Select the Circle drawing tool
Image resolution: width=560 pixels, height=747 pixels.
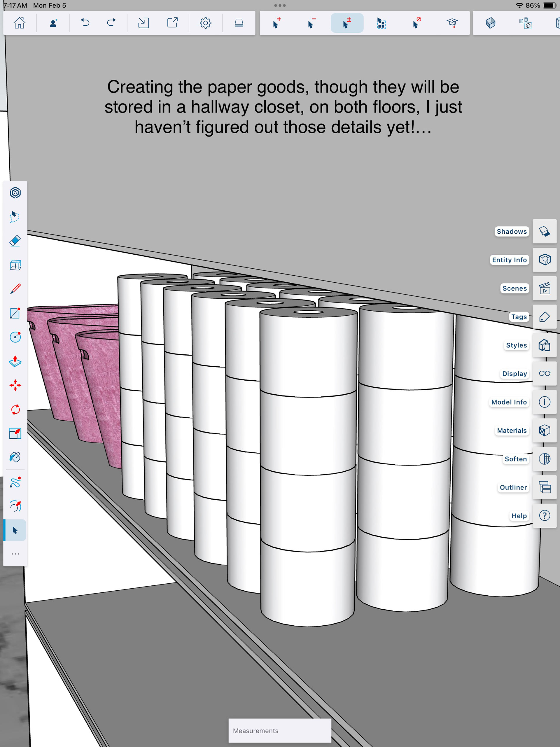point(15,337)
